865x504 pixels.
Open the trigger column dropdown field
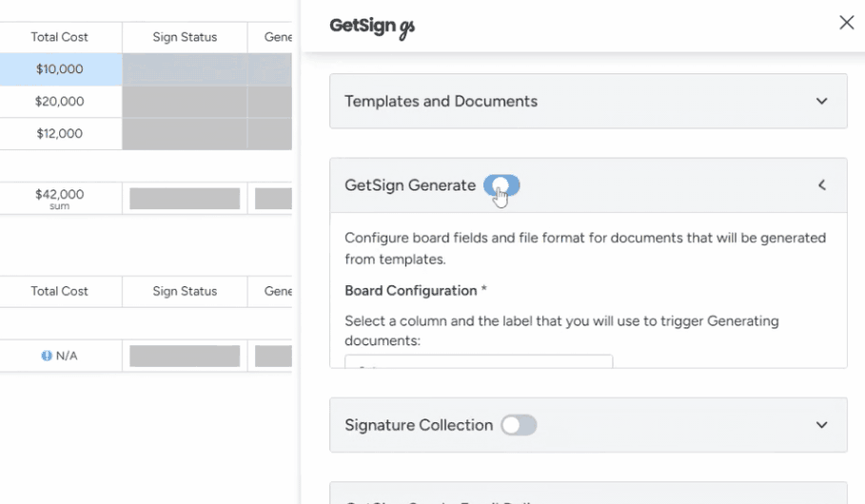click(479, 361)
